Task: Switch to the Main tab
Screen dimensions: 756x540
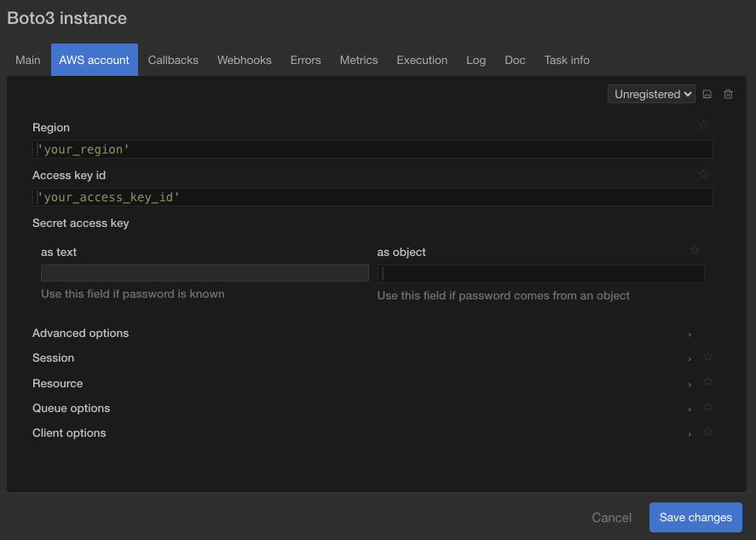Action: 28,61
